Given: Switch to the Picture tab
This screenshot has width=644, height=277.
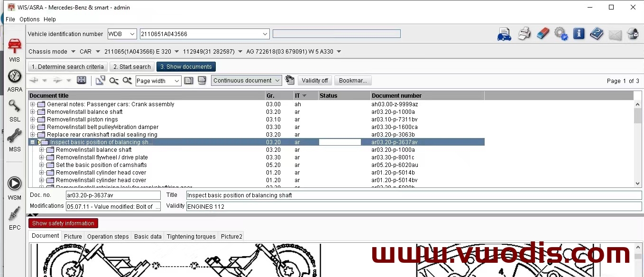Looking at the screenshot, I should click(73, 236).
